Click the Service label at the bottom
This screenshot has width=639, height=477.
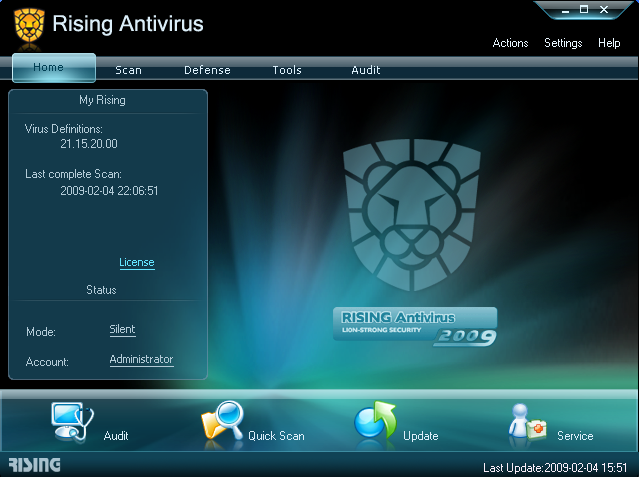click(x=575, y=436)
